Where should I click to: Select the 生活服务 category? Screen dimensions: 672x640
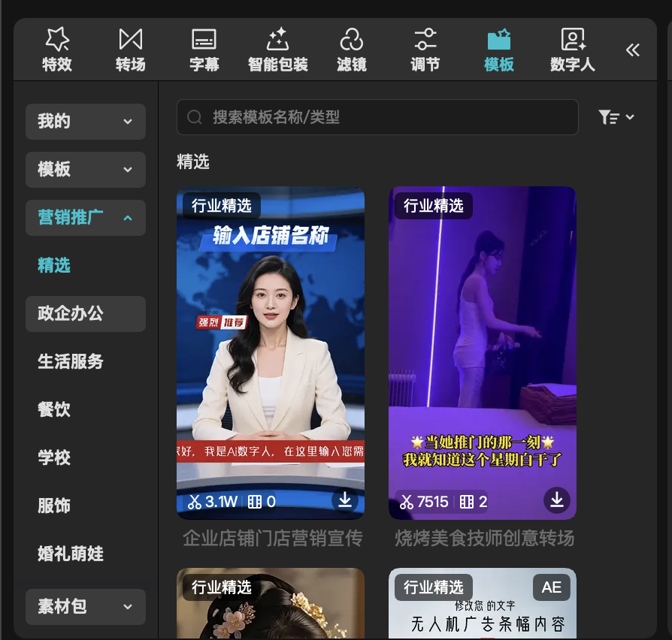71,361
